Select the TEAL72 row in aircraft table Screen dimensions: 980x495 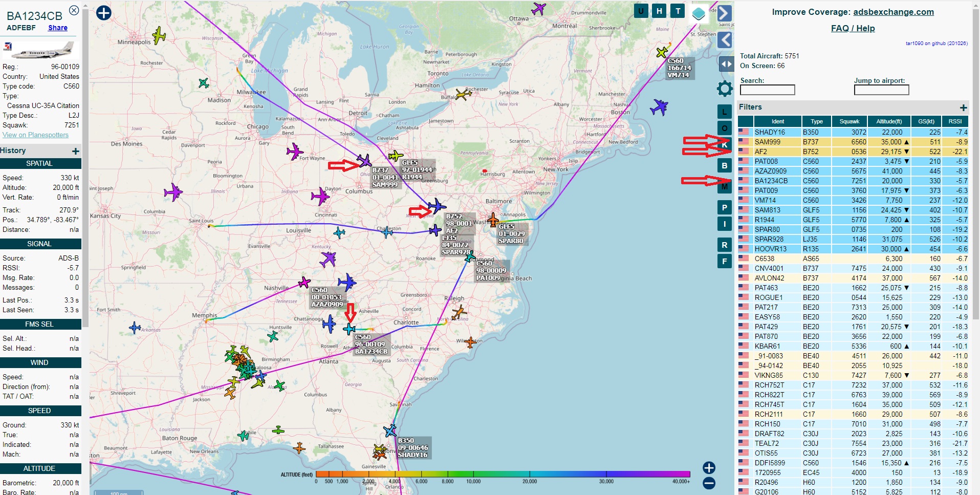(x=853, y=443)
